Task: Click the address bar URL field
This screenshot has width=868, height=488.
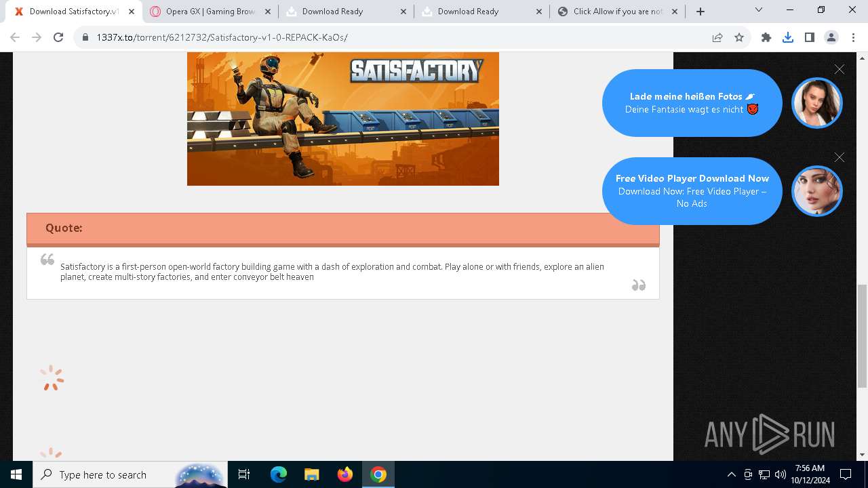Action: point(393,37)
